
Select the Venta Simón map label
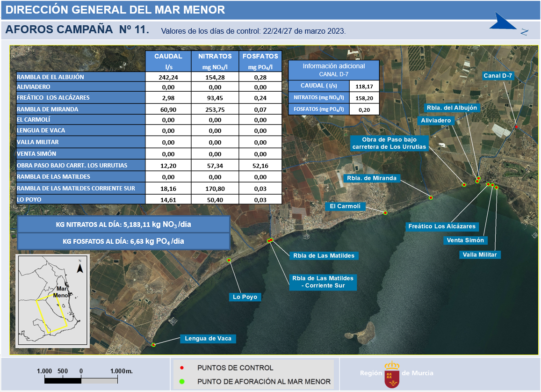click(x=465, y=240)
